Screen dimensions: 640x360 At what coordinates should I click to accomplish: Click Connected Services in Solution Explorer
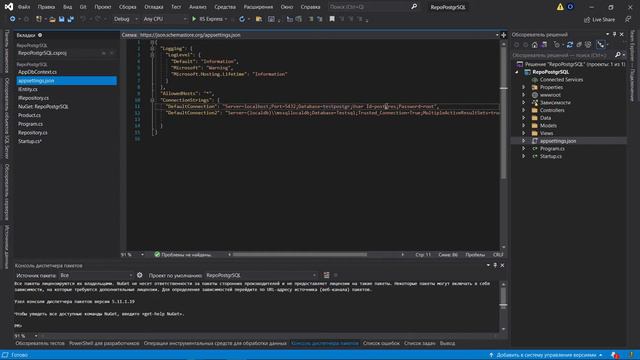pyautogui.click(x=561, y=80)
